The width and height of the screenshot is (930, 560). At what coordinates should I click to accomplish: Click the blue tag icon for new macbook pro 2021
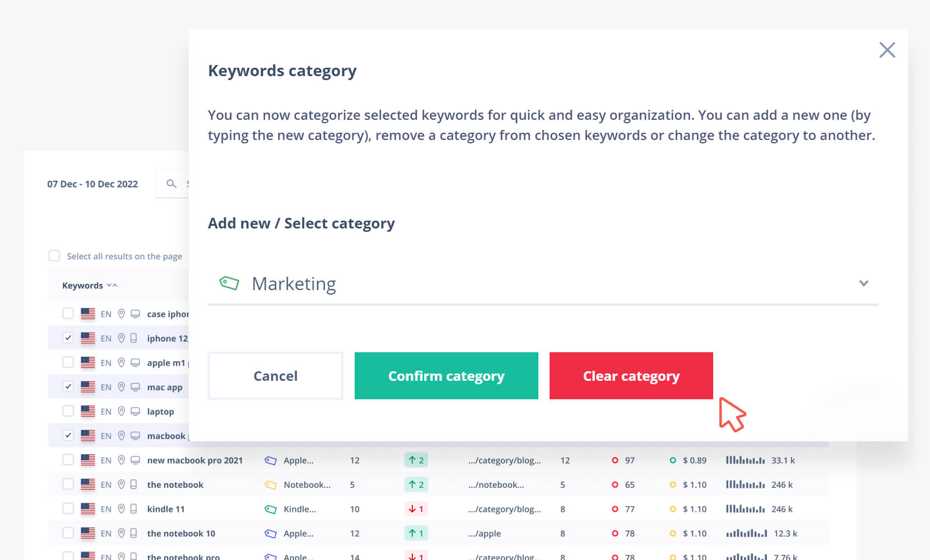pyautogui.click(x=271, y=460)
